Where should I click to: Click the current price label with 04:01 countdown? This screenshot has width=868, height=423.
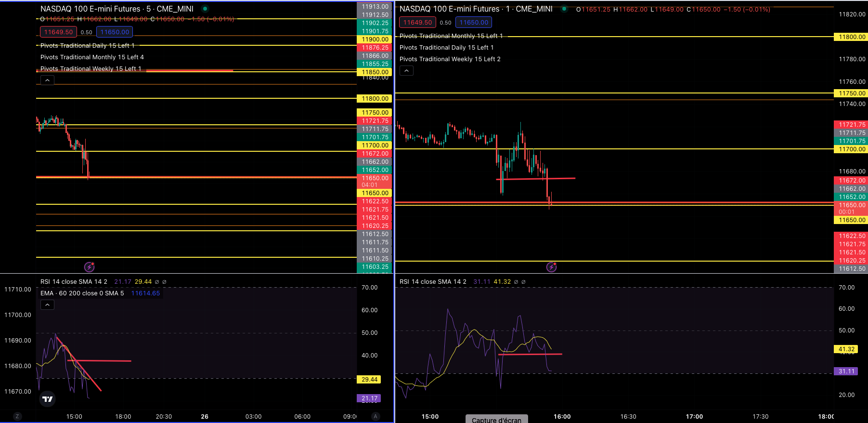click(374, 181)
